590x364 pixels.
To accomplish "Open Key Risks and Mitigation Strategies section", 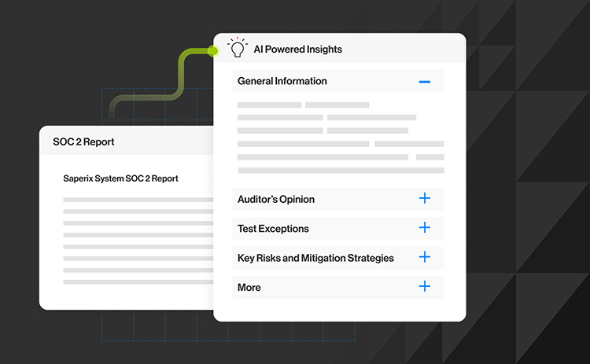I will point(315,258).
